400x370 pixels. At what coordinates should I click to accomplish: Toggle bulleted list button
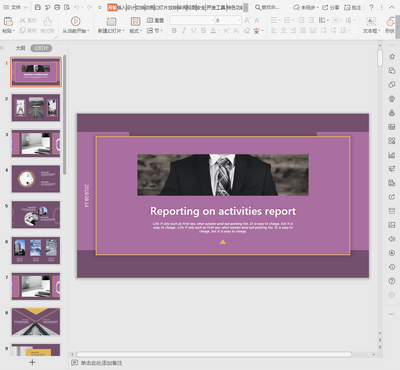(x=274, y=20)
